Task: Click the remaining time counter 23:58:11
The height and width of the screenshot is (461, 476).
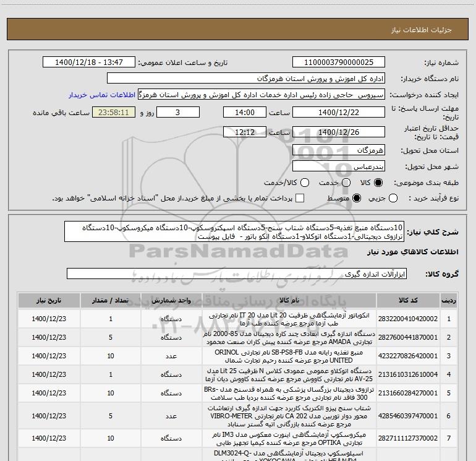Action: pos(114,113)
